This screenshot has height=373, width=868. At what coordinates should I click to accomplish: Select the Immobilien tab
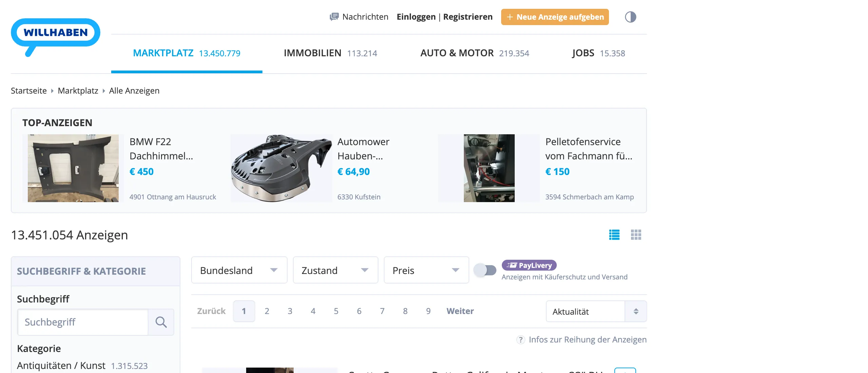point(330,53)
